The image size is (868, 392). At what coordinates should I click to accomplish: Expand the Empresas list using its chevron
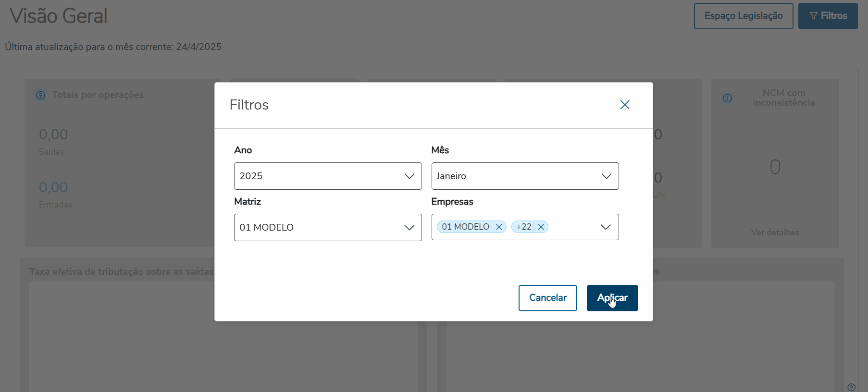tap(606, 227)
